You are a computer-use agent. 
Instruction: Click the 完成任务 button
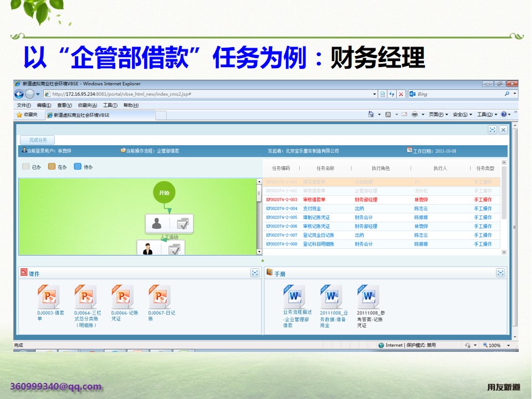point(38,140)
